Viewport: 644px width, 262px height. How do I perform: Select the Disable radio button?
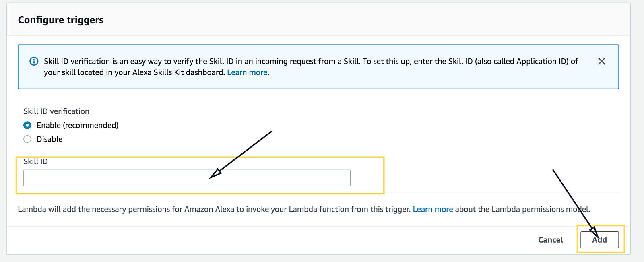(x=27, y=139)
